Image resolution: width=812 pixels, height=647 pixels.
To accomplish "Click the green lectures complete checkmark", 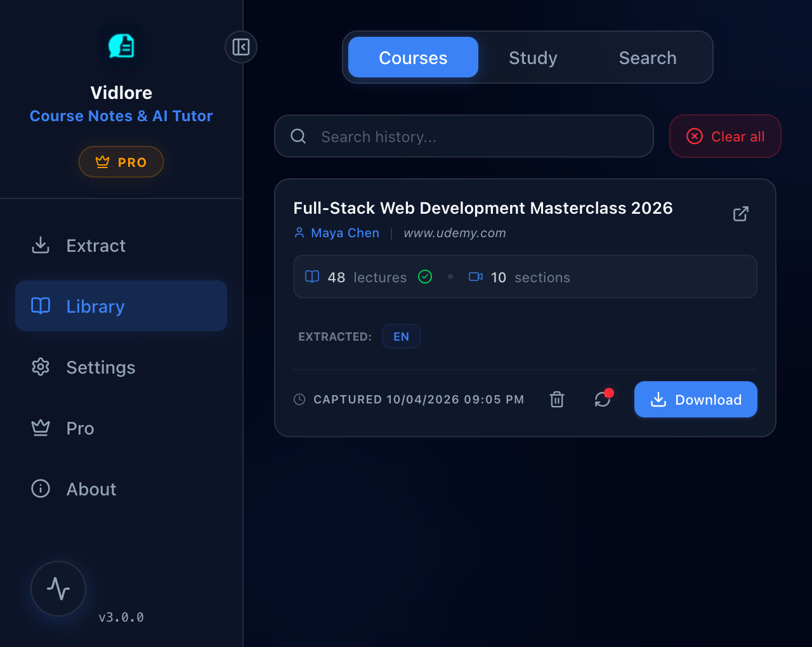I will point(425,277).
